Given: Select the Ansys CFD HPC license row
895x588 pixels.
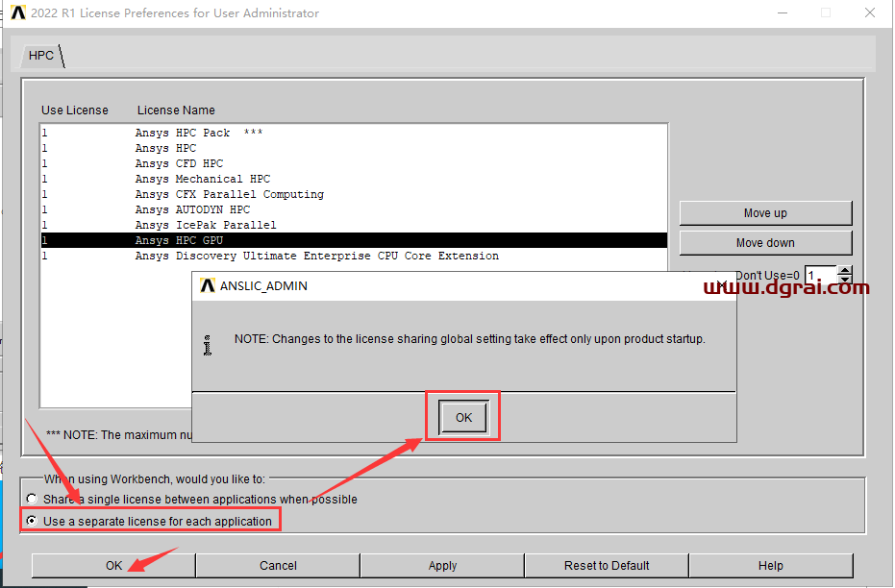Looking at the screenshot, I should (x=354, y=163).
